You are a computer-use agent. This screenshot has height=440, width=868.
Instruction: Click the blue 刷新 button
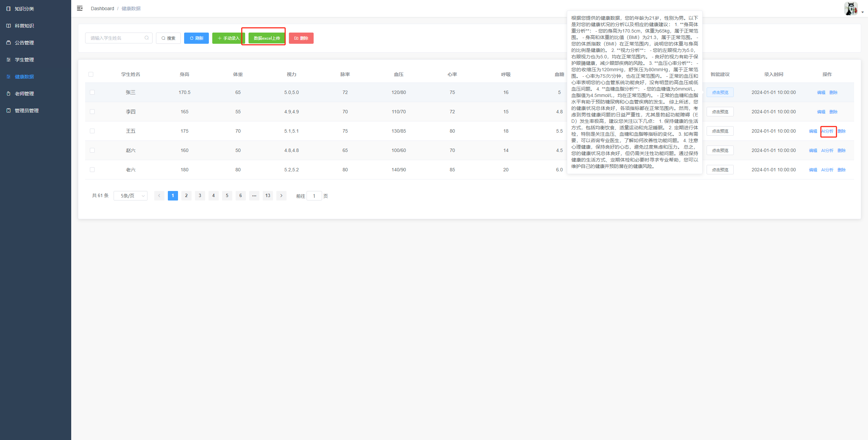[x=196, y=38]
